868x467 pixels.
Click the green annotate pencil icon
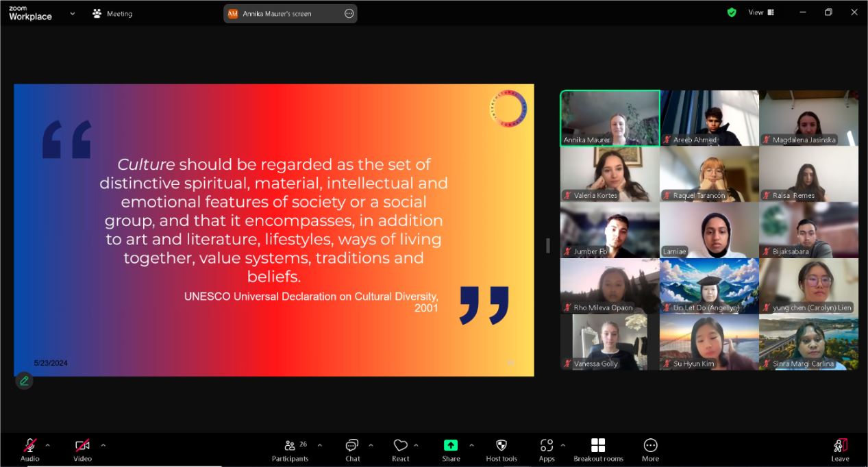coord(24,381)
